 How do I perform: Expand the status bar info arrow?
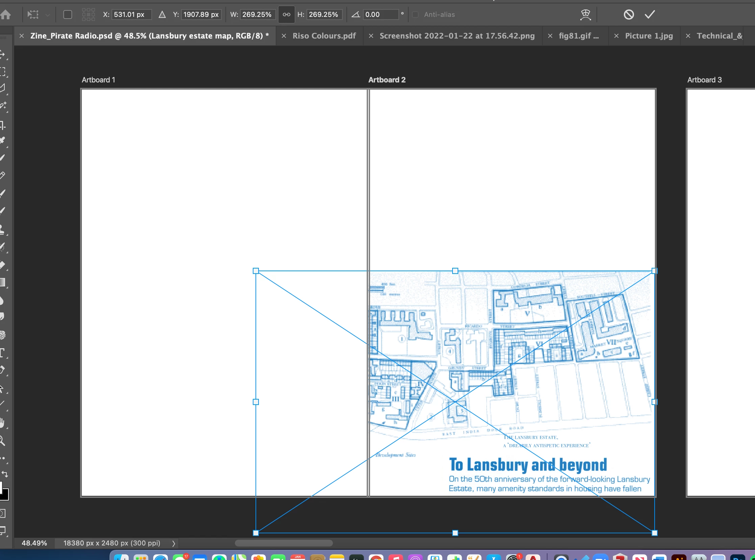coord(174,543)
